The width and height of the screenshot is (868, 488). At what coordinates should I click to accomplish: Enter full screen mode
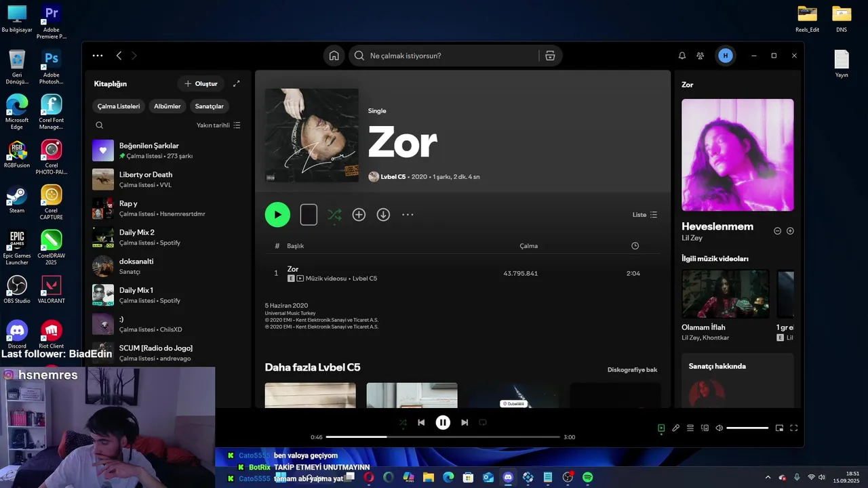tap(794, 428)
